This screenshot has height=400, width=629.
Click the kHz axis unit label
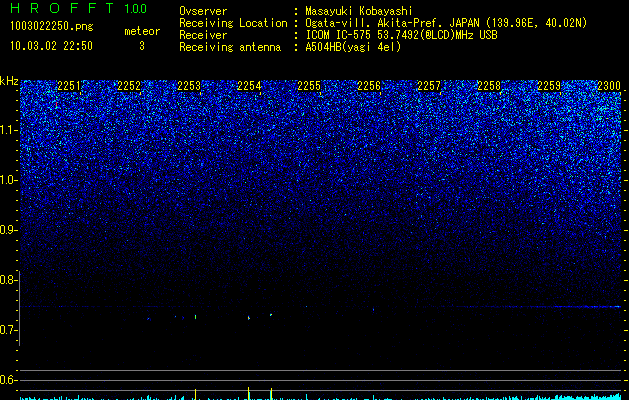(x=9, y=81)
